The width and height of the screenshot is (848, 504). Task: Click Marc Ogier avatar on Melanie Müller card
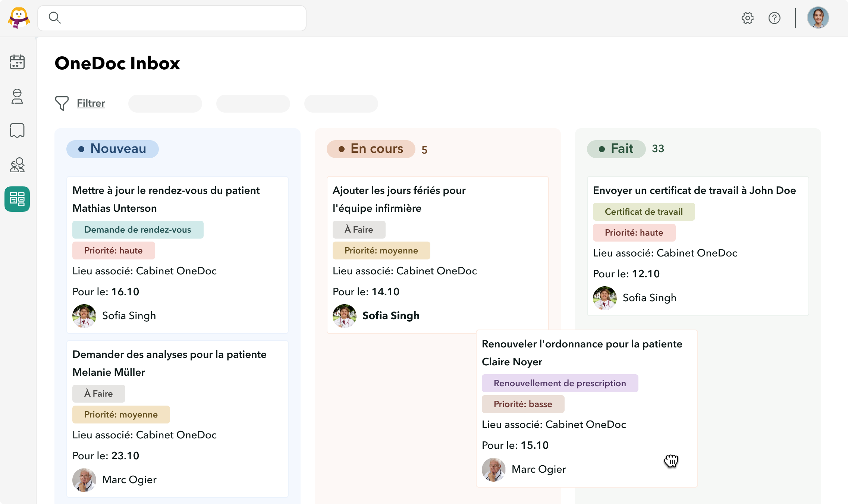point(84,480)
